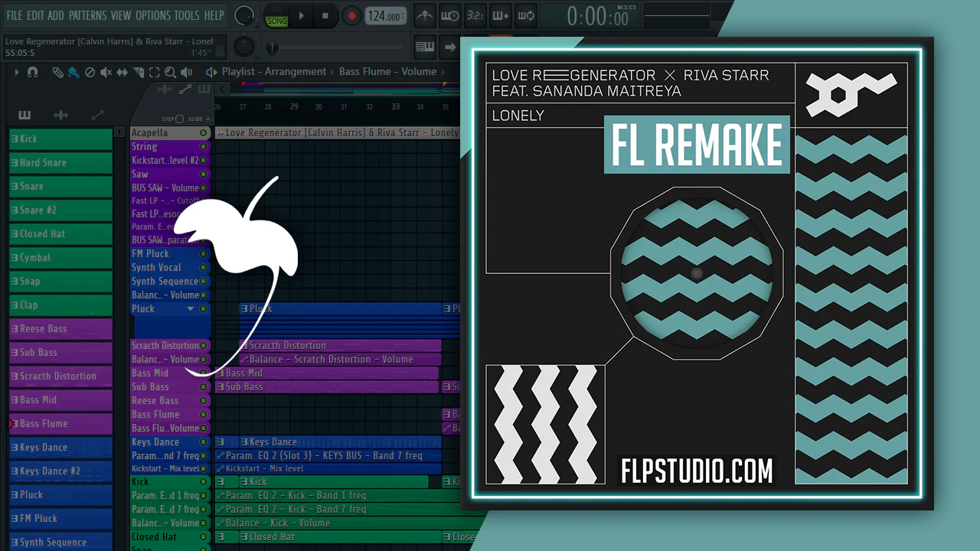Click the Play transport button
This screenshot has height=551, width=980.
pos(301,16)
